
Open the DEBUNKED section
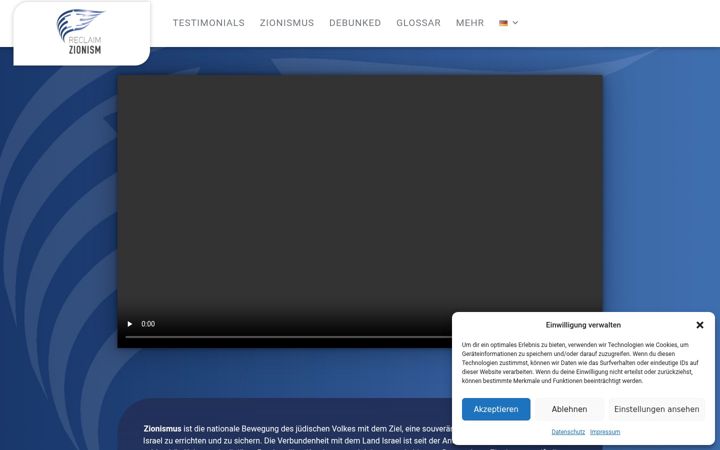[355, 22]
